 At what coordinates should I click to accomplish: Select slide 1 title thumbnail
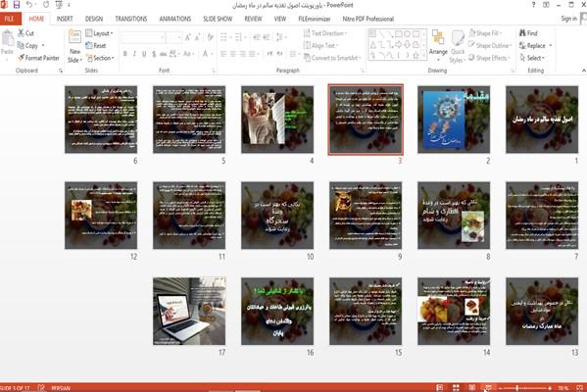[x=542, y=120]
